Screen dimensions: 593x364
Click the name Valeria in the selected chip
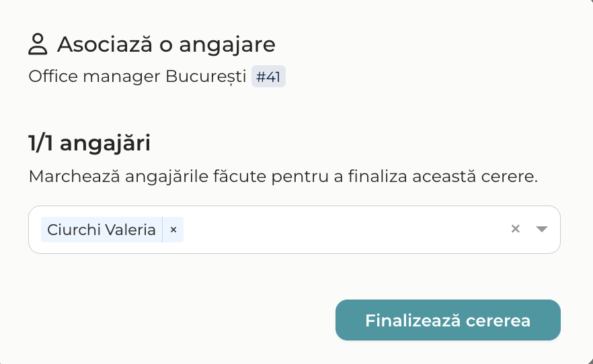click(x=130, y=230)
